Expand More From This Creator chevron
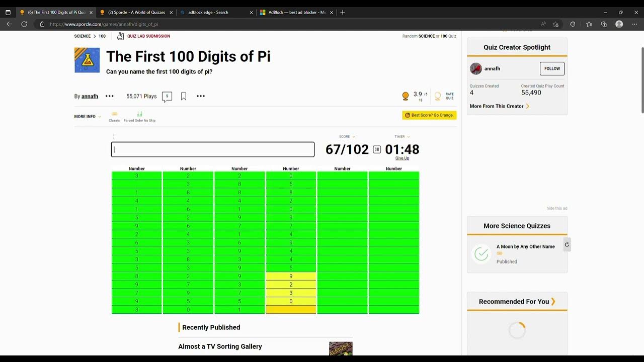Screen dimensions: 644x362 (527, 106)
